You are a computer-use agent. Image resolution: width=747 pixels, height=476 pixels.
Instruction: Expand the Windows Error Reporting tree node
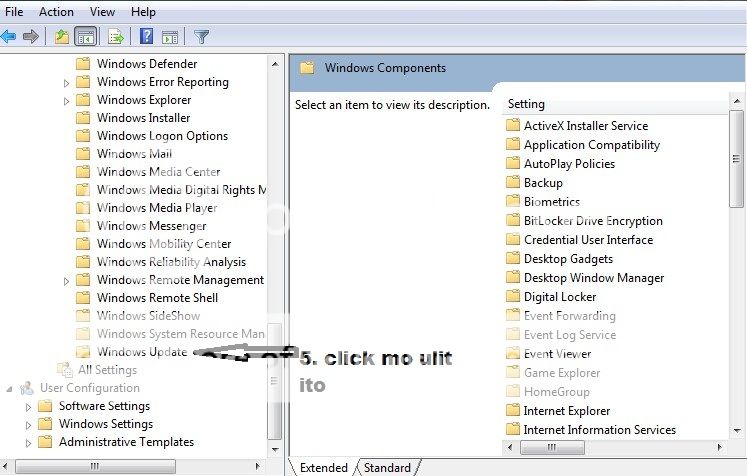(67, 82)
